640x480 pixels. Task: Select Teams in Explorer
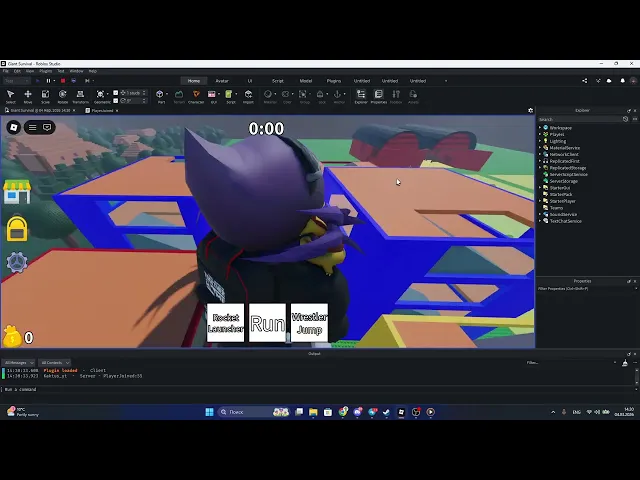[556, 208]
